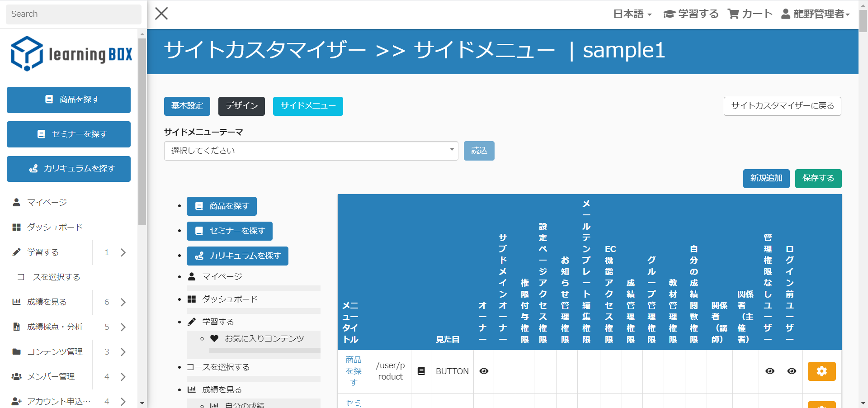Image resolution: width=868 pixels, height=408 pixels.
Task: Click the 保存する button
Action: pos(818,179)
